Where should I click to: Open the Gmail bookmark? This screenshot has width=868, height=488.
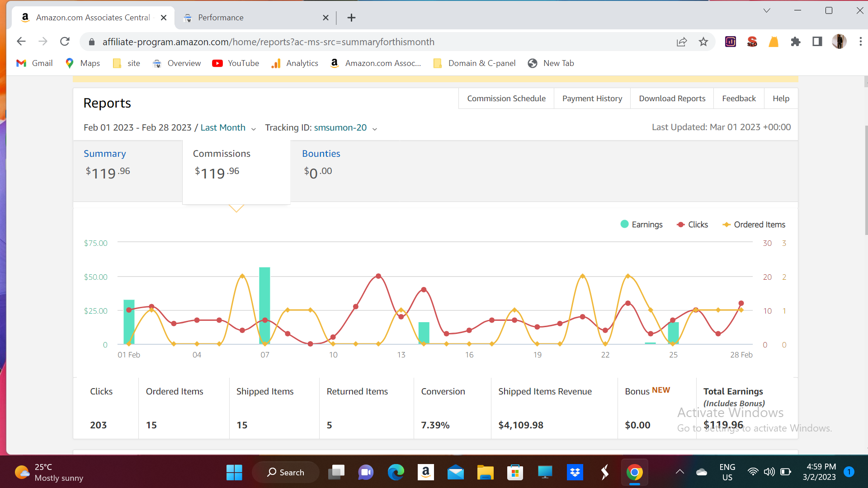click(x=34, y=63)
